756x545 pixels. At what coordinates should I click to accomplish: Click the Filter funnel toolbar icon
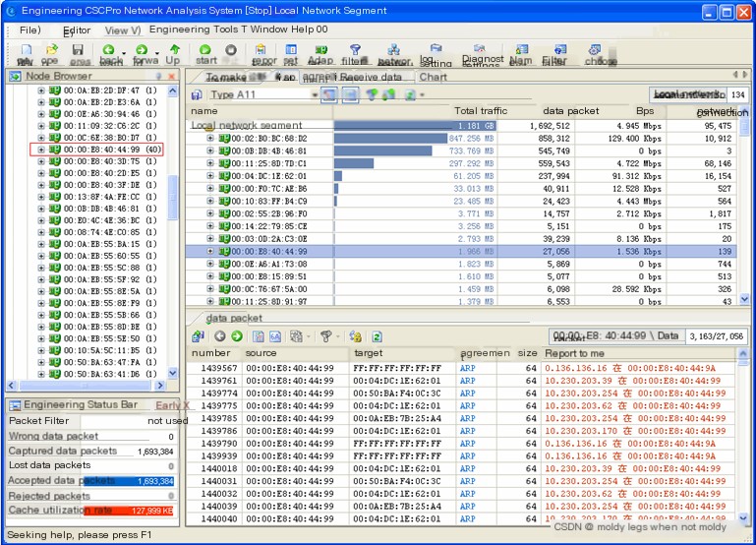[x=355, y=49]
